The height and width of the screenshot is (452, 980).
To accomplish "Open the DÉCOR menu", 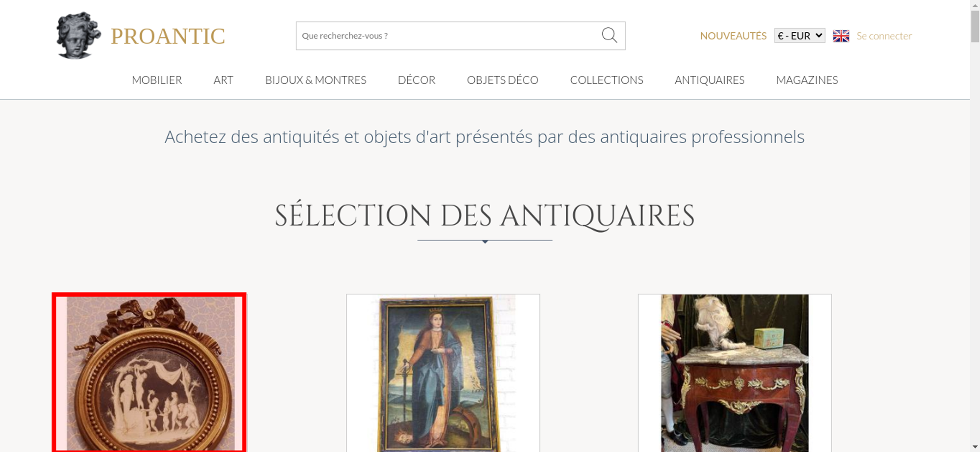I will point(416,80).
